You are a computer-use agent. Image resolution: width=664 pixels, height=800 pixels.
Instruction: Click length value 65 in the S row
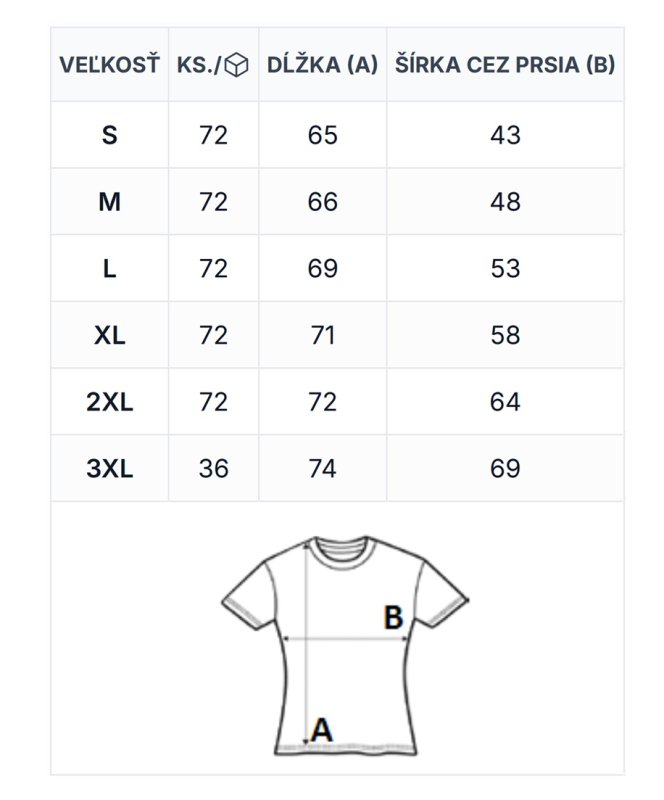pyautogui.click(x=322, y=135)
